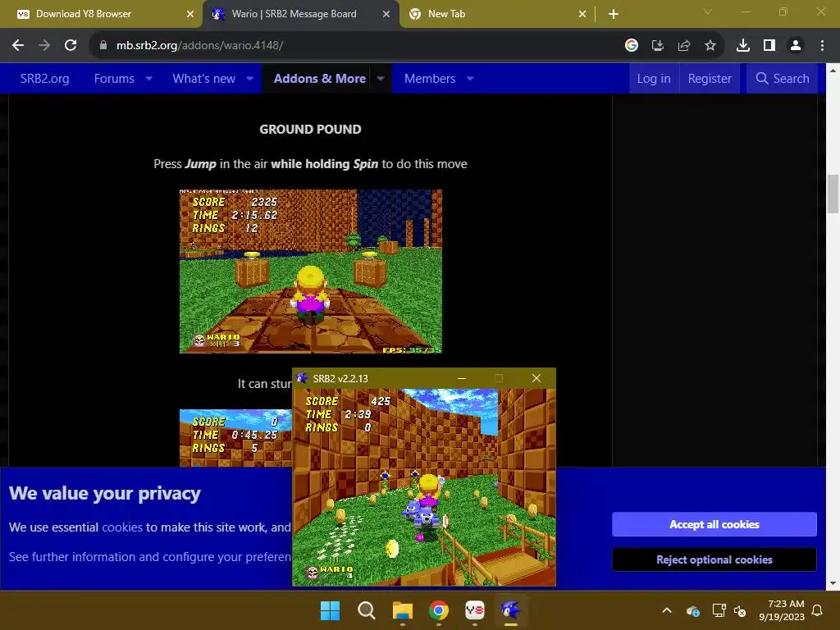Expand the Forums dropdown arrow

coord(149,79)
